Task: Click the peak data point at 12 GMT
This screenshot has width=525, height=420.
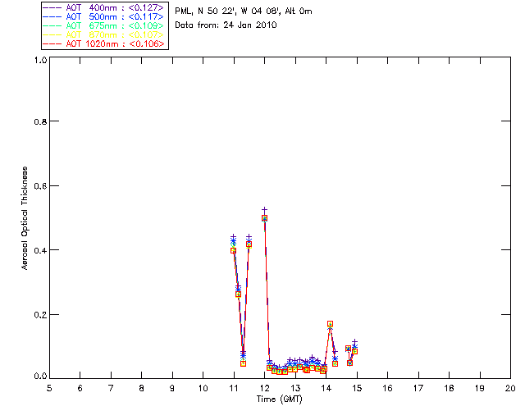Action: 264,218
